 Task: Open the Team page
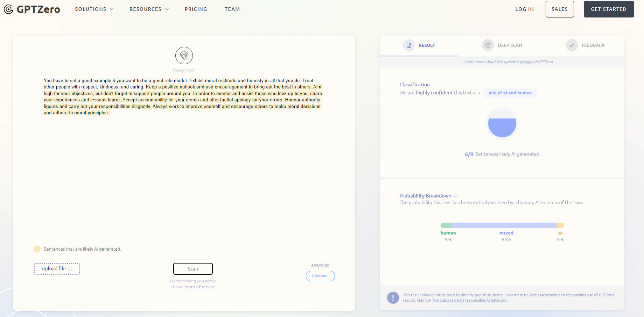coord(232,9)
